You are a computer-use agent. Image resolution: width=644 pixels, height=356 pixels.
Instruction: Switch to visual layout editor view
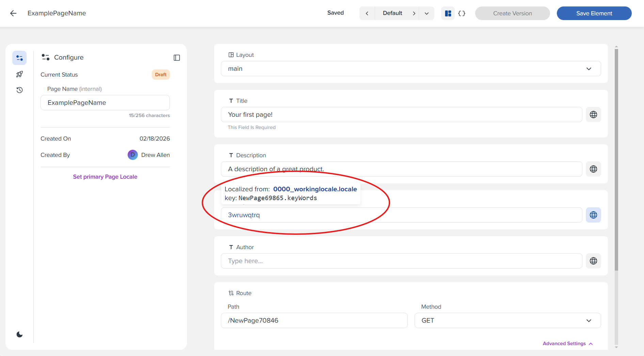click(448, 13)
